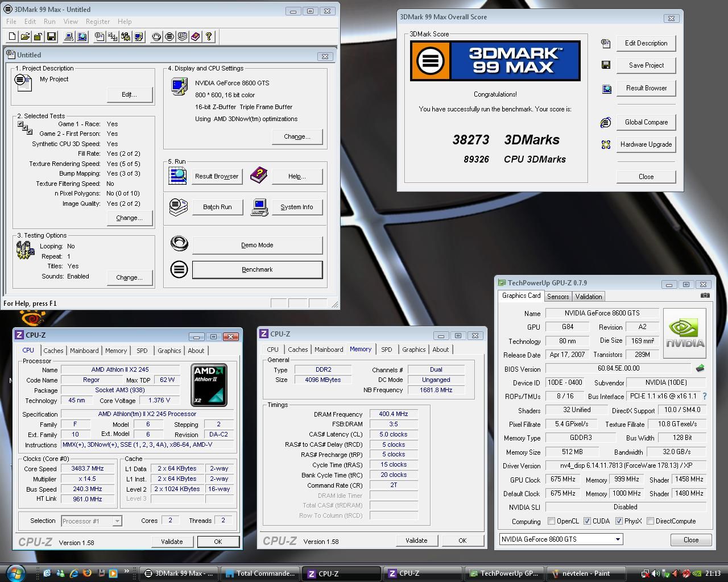Screen dimensions: 728x582
Task: Click the GPU-Z screenshot camera icon
Action: [x=705, y=296]
